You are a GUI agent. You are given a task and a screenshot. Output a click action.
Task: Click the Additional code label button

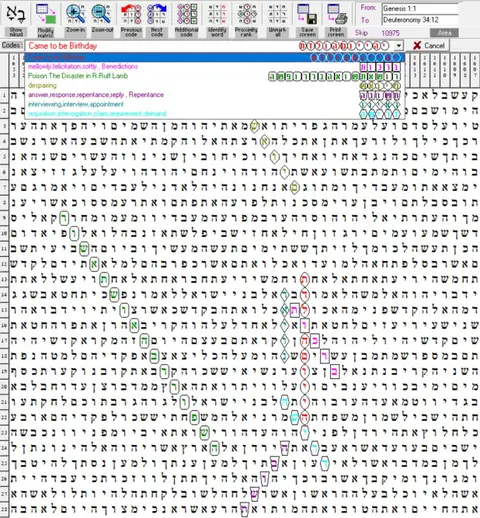coord(186,32)
